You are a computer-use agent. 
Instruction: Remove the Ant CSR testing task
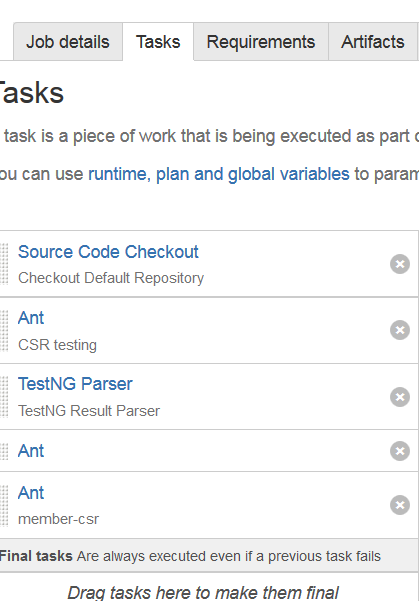click(400, 330)
